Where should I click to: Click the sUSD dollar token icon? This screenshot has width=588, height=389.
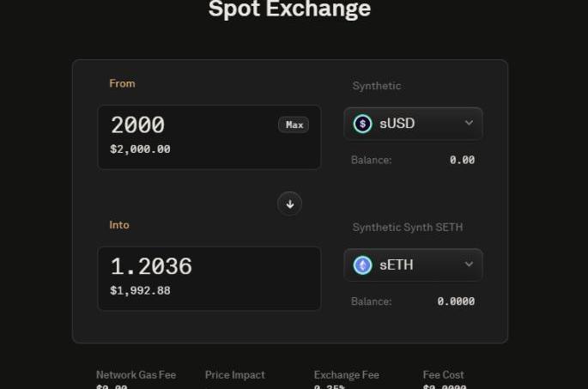(x=363, y=124)
